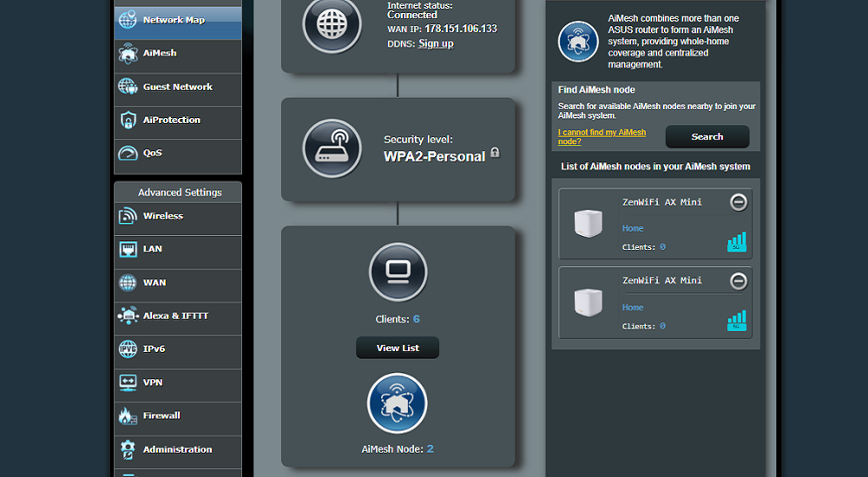The image size is (868, 477).
Task: Open the WAN settings label
Action: (x=155, y=283)
